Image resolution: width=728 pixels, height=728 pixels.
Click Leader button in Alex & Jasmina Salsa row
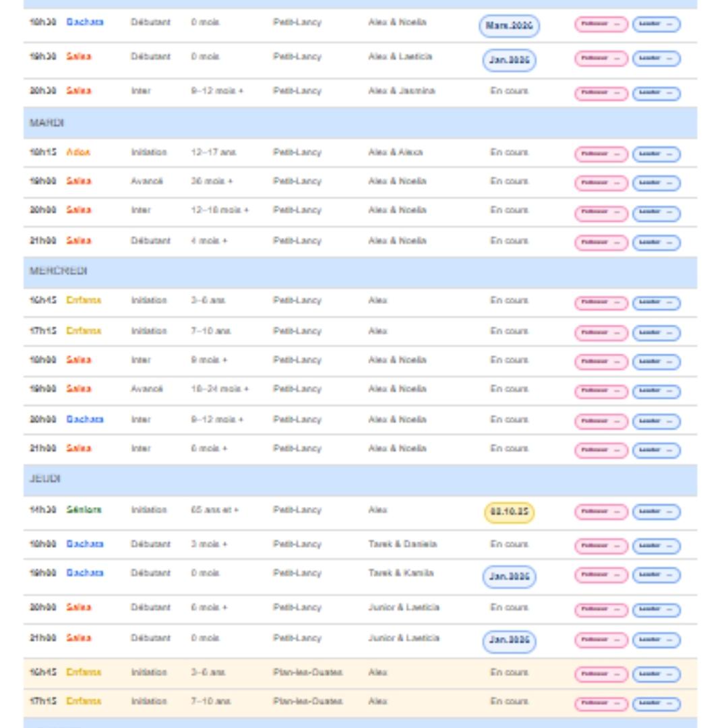click(x=657, y=93)
